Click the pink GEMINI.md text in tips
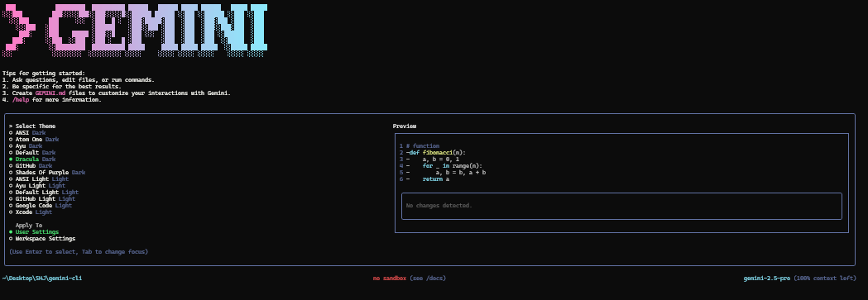 (x=50, y=93)
